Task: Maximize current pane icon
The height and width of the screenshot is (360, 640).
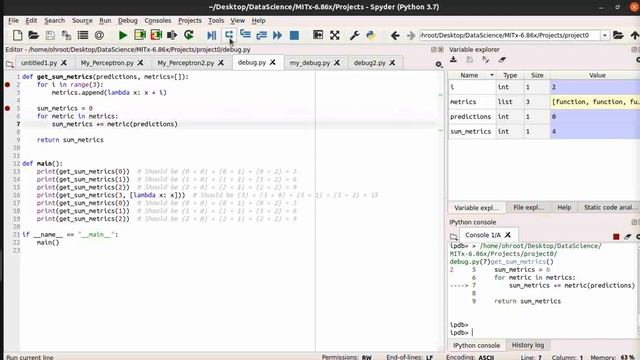Action: click(x=318, y=35)
